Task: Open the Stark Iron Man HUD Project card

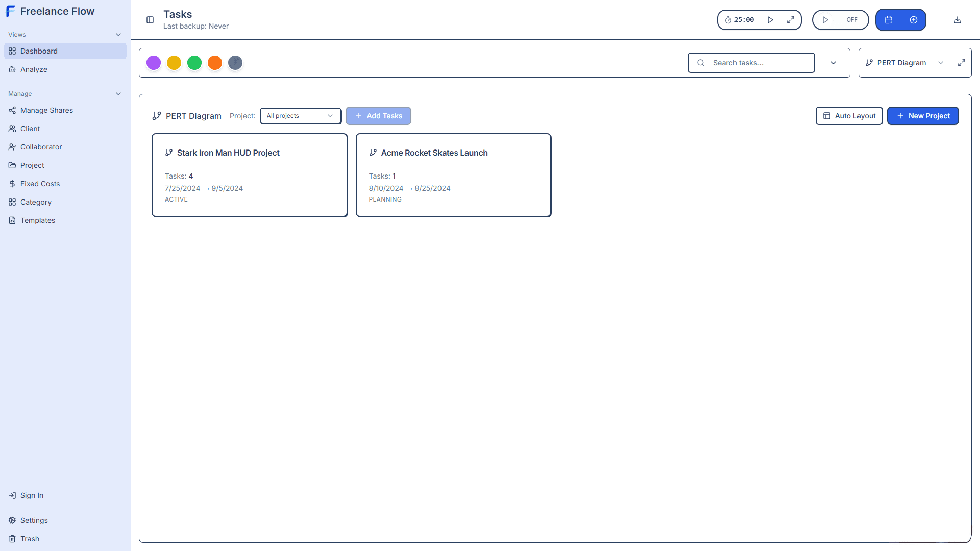Action: [250, 175]
